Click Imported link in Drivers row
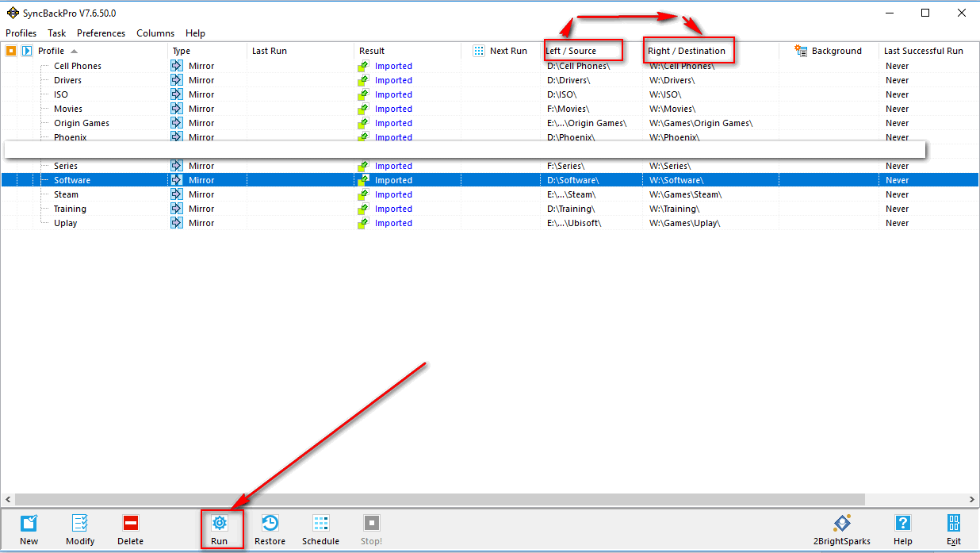Viewport: 980px width, 553px height. (393, 80)
